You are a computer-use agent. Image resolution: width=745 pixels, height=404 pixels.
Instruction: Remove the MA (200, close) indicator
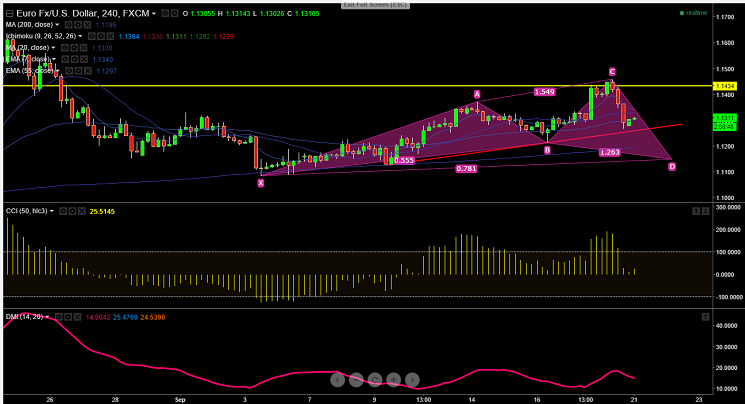tap(86, 25)
